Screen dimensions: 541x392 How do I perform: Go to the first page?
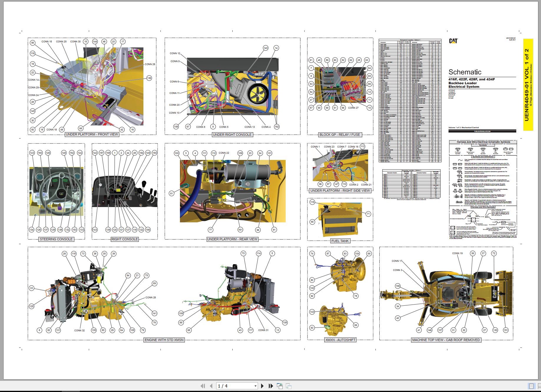coord(203,386)
